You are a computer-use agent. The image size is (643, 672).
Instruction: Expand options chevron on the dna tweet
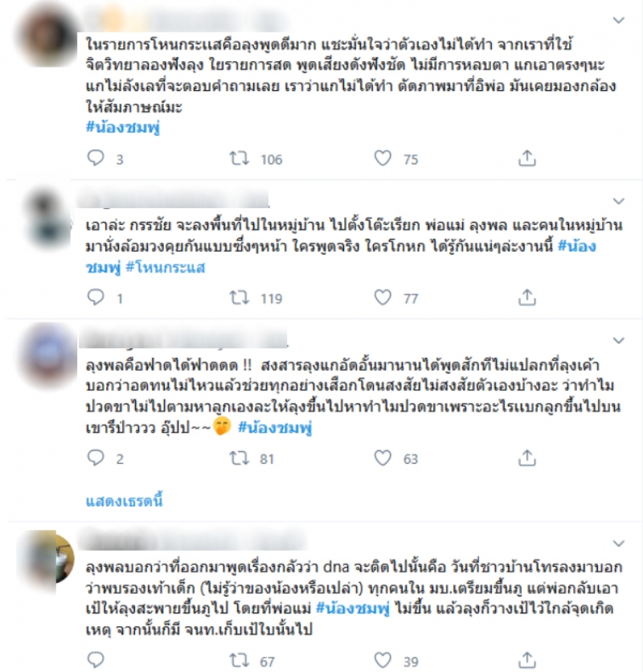pos(618,544)
